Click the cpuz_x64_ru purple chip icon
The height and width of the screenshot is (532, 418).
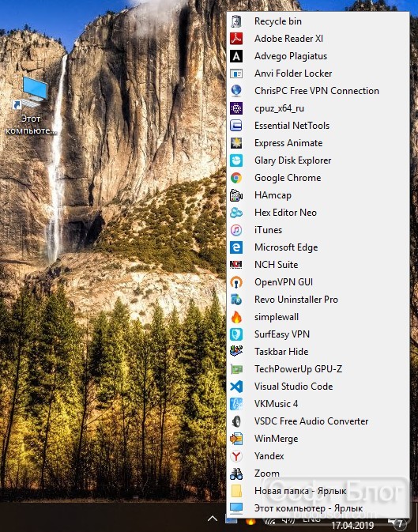pos(236,108)
